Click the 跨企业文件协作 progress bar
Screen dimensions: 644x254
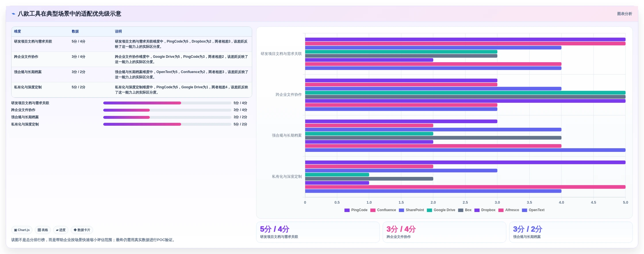point(167,110)
